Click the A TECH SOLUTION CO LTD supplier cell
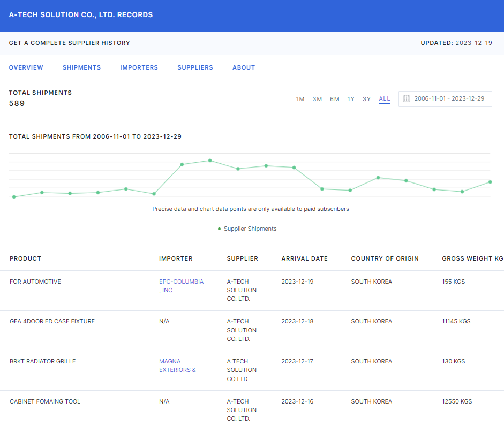This screenshot has height=426, width=504. pos(242,370)
